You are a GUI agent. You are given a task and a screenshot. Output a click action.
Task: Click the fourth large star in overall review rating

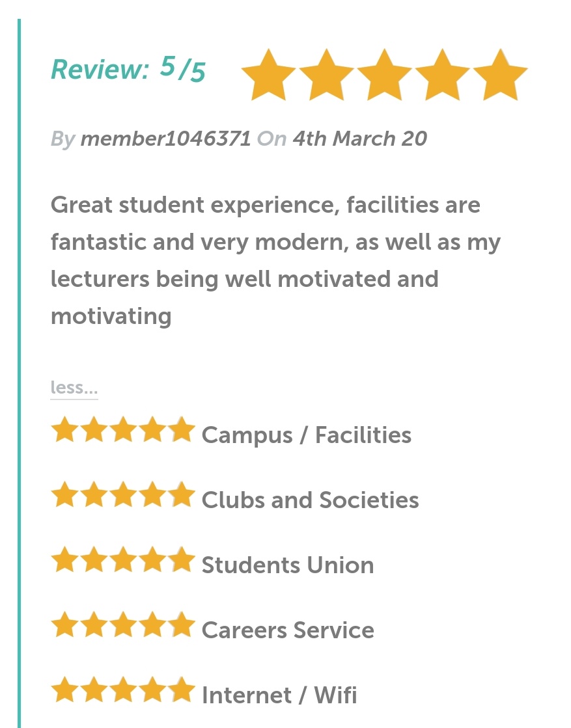442,75
